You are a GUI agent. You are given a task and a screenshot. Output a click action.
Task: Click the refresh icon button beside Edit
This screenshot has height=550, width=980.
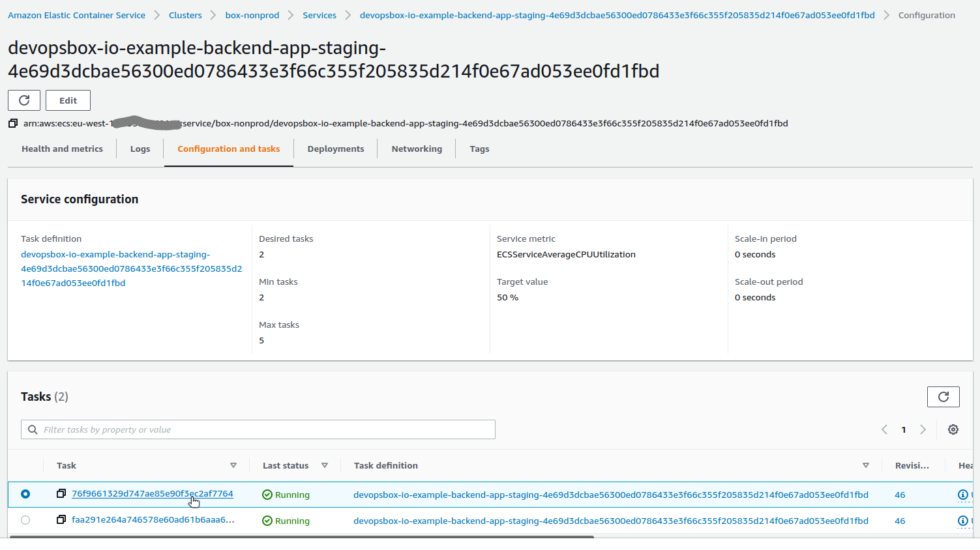tap(24, 100)
